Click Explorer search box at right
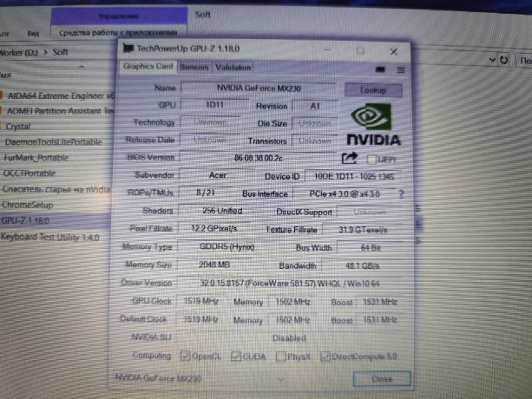 [x=524, y=61]
